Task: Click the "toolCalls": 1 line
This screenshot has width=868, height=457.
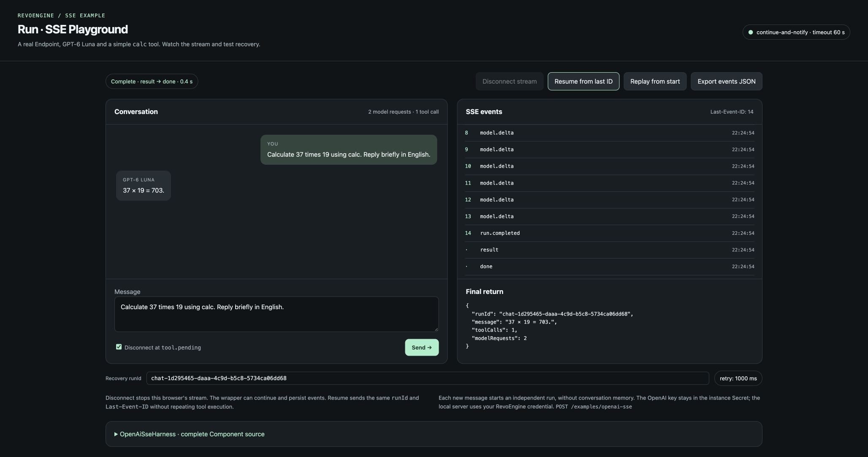Action: (494, 330)
